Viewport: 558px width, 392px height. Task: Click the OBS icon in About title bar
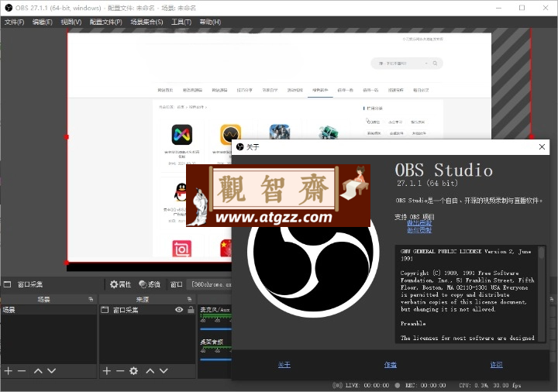tap(239, 147)
